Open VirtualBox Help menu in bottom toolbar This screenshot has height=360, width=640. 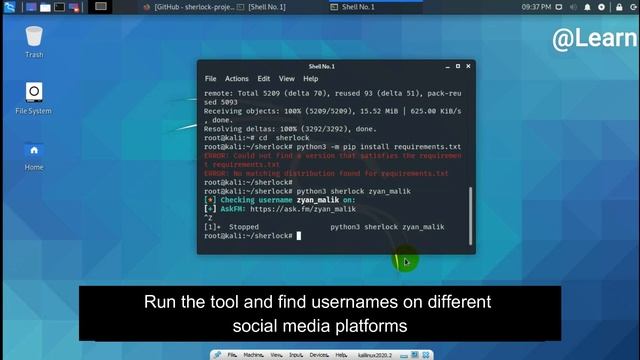point(341,355)
